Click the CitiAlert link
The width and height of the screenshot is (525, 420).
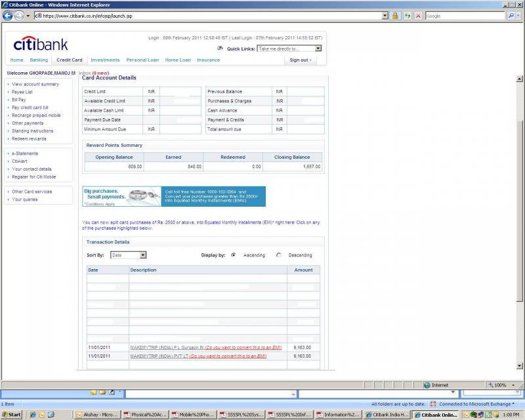[x=20, y=161]
